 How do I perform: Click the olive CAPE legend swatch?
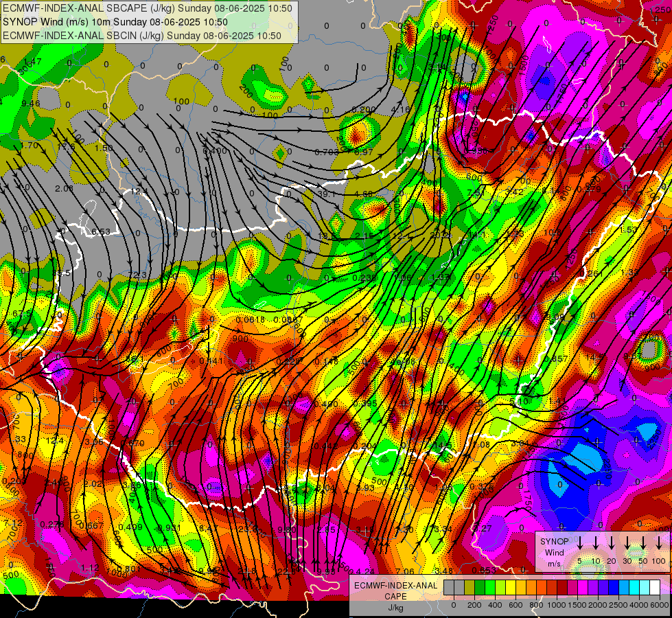[470, 588]
